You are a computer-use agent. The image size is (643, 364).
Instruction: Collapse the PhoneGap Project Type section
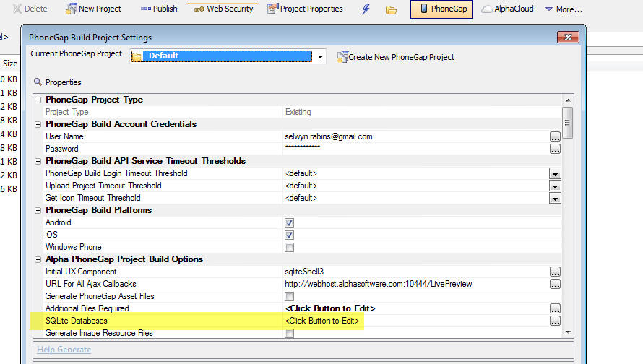(38, 100)
